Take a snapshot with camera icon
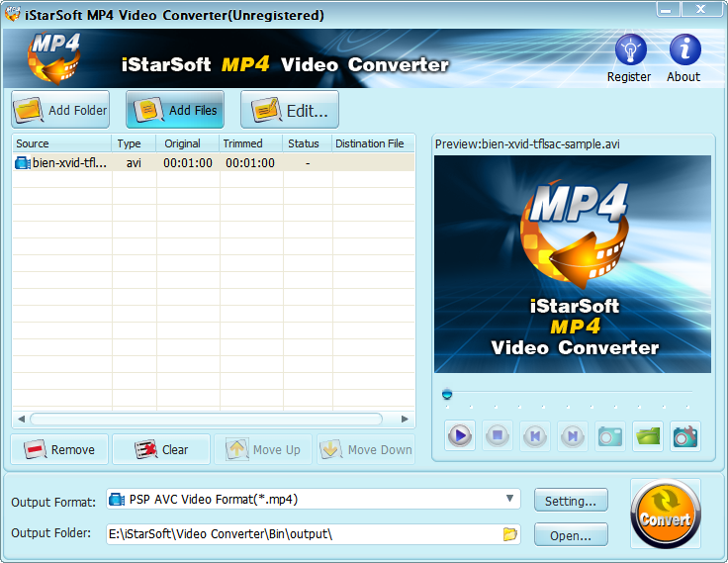 pyautogui.click(x=610, y=435)
